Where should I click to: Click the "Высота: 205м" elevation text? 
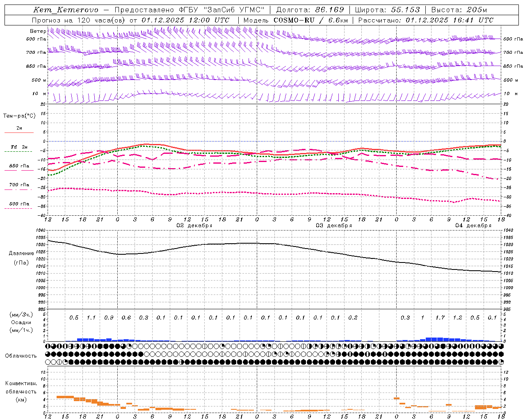tap(459, 10)
